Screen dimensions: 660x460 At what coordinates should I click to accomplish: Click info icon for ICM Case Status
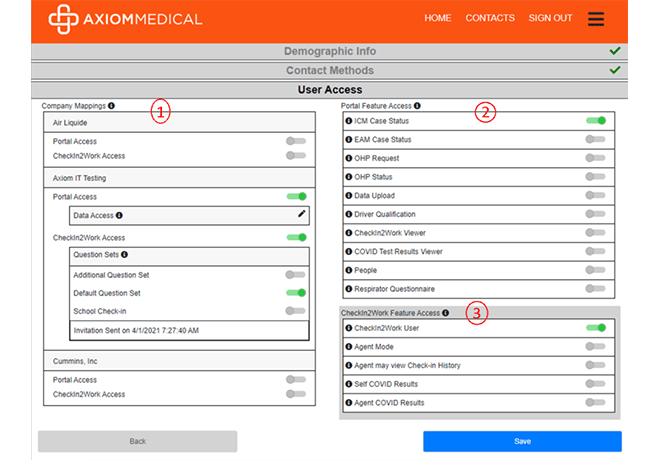(x=349, y=121)
